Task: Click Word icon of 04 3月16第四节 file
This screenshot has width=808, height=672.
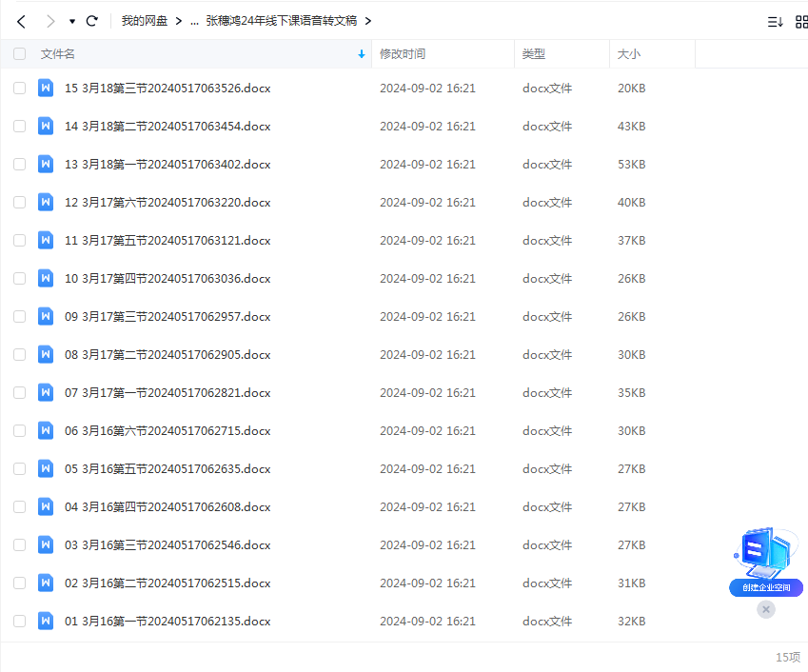Action: coord(46,507)
